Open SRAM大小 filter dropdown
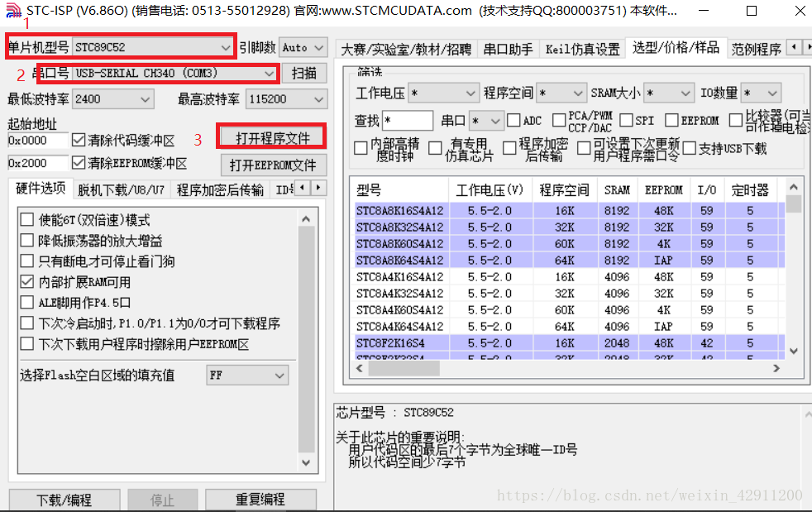This screenshot has width=812, height=512. click(668, 93)
